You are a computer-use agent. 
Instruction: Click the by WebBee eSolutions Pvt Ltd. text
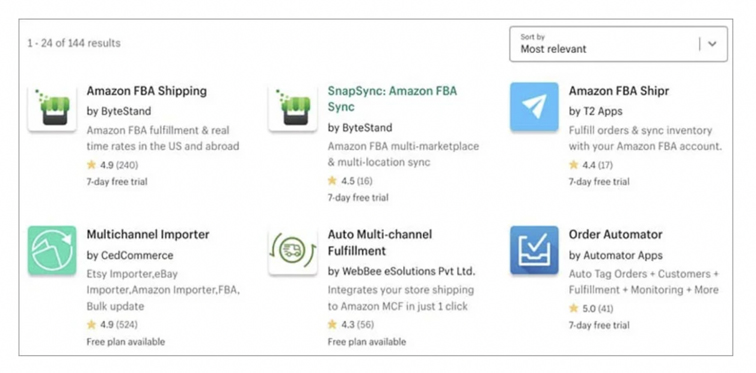point(401,272)
